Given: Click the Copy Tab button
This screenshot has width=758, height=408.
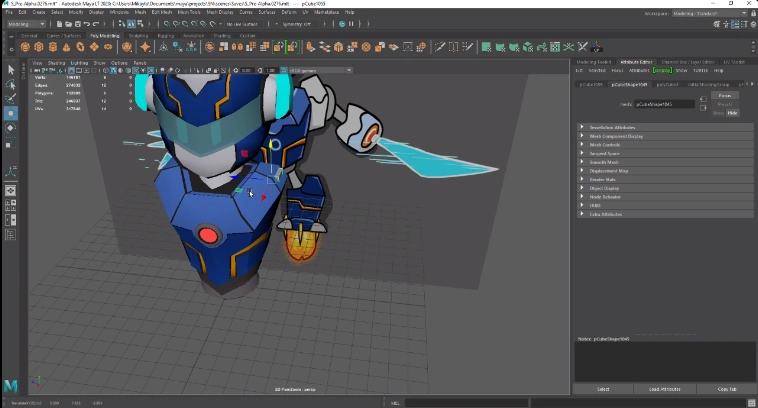Looking at the screenshot, I should click(726, 388).
